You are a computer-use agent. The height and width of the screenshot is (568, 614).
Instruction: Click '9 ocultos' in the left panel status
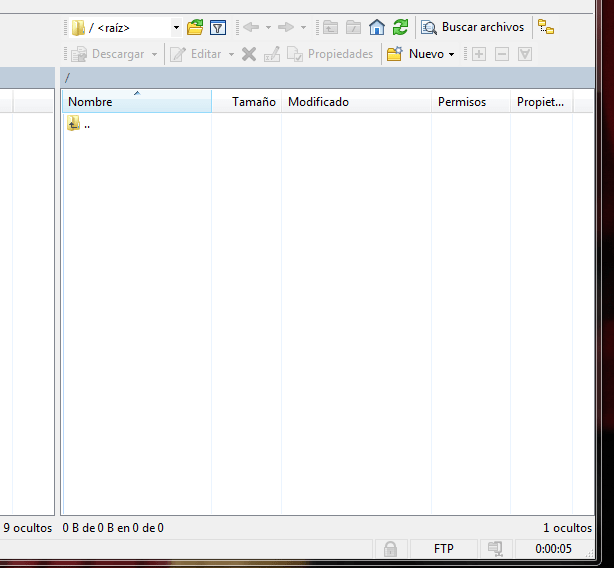pos(28,528)
